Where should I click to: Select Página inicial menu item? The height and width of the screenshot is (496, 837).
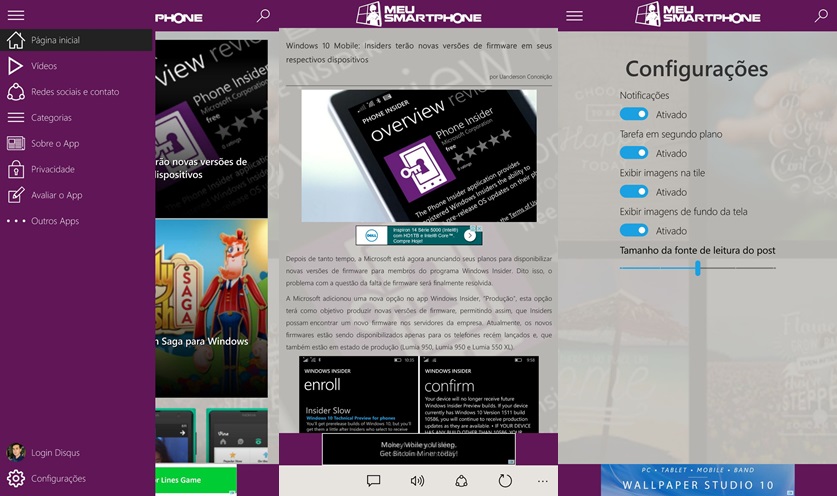click(77, 40)
